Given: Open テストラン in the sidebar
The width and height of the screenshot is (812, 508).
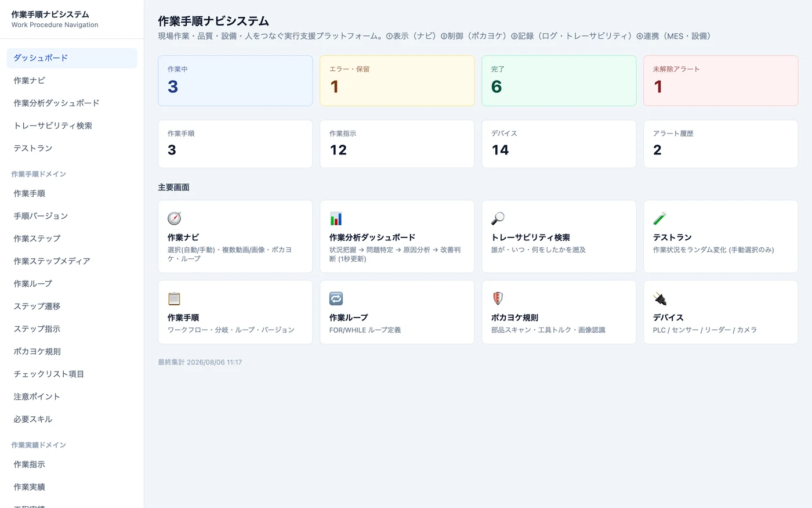Looking at the screenshot, I should [72, 149].
